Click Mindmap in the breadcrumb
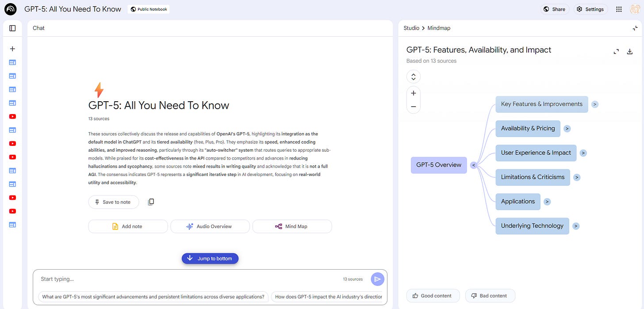644x309 pixels. 439,28
